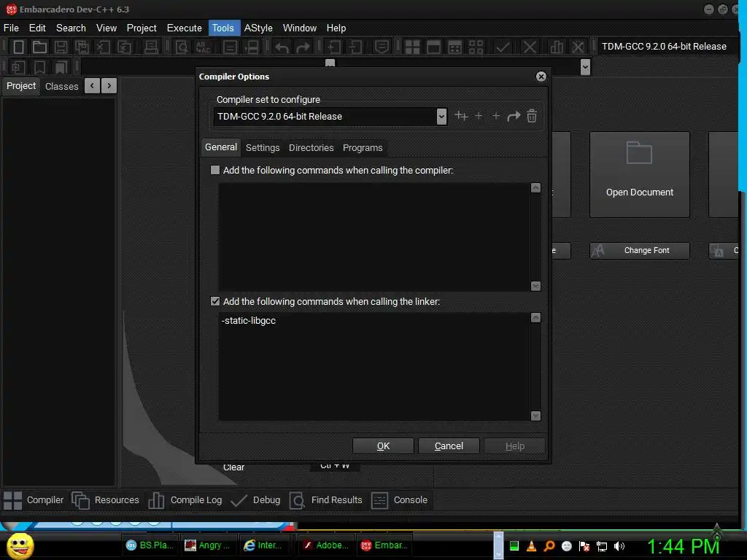This screenshot has width=747, height=560.
Task: Click inside the compiler commands text box
Action: click(374, 237)
